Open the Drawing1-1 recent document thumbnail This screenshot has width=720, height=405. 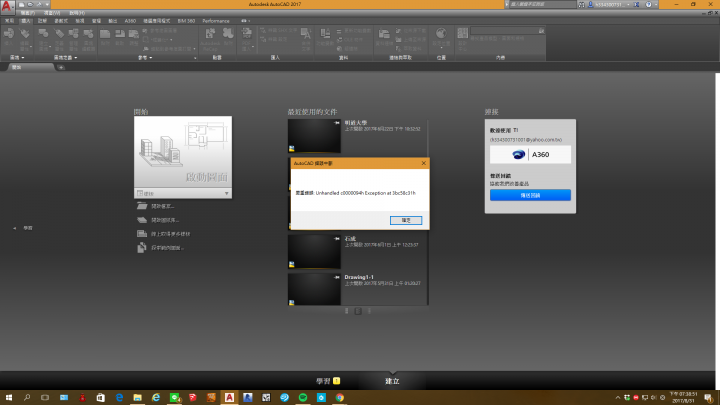coord(314,289)
